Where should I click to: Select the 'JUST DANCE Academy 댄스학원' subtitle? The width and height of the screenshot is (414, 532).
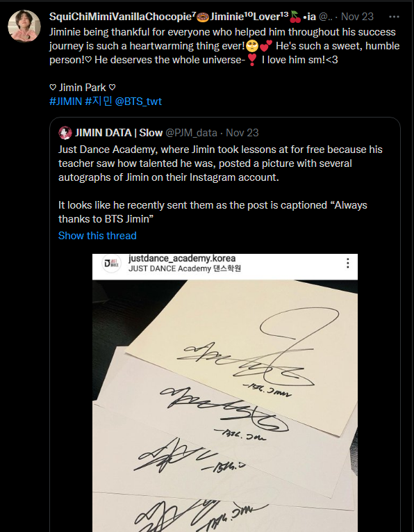[185, 268]
